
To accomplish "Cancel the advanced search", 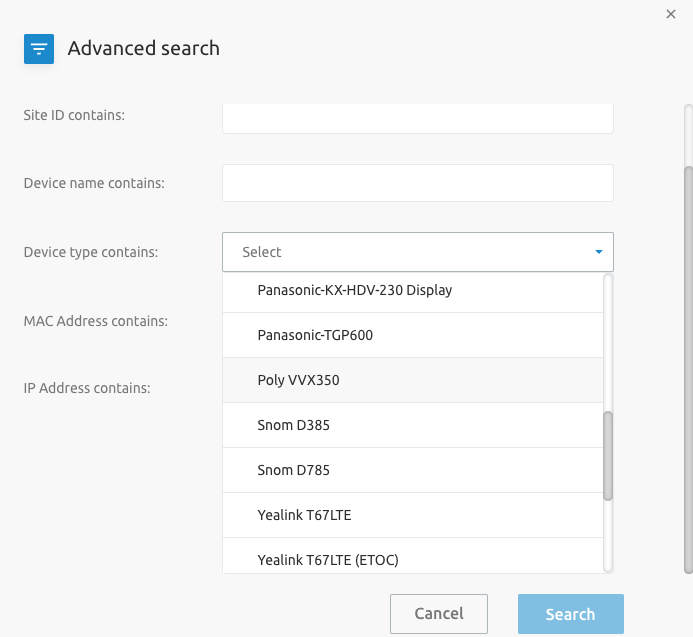I will tap(439, 614).
